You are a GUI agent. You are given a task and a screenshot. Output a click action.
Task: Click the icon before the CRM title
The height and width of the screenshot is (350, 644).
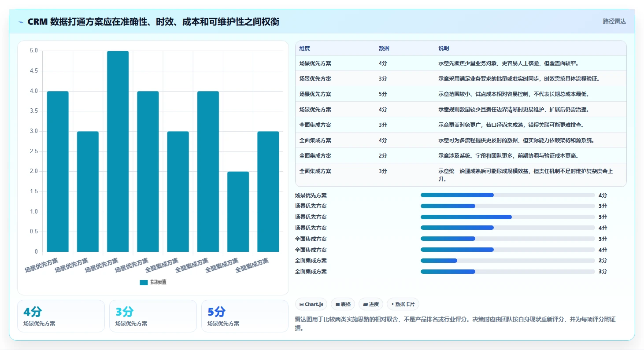(x=21, y=22)
